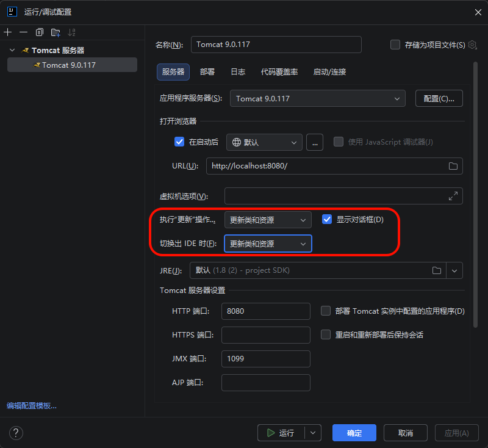Screen dimensions: 488x448
Task: Uncheck the open browser after launch checkbox
Action: click(179, 142)
